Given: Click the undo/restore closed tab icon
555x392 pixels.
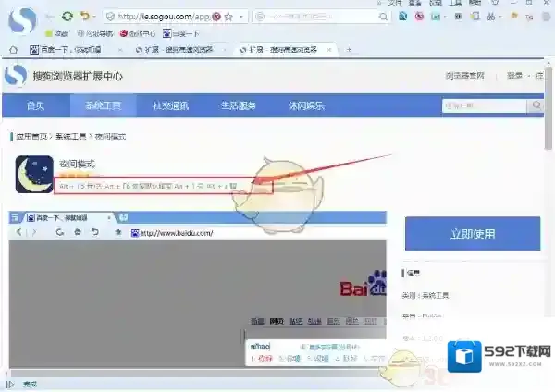Looking at the screenshot, I should coord(84,17).
